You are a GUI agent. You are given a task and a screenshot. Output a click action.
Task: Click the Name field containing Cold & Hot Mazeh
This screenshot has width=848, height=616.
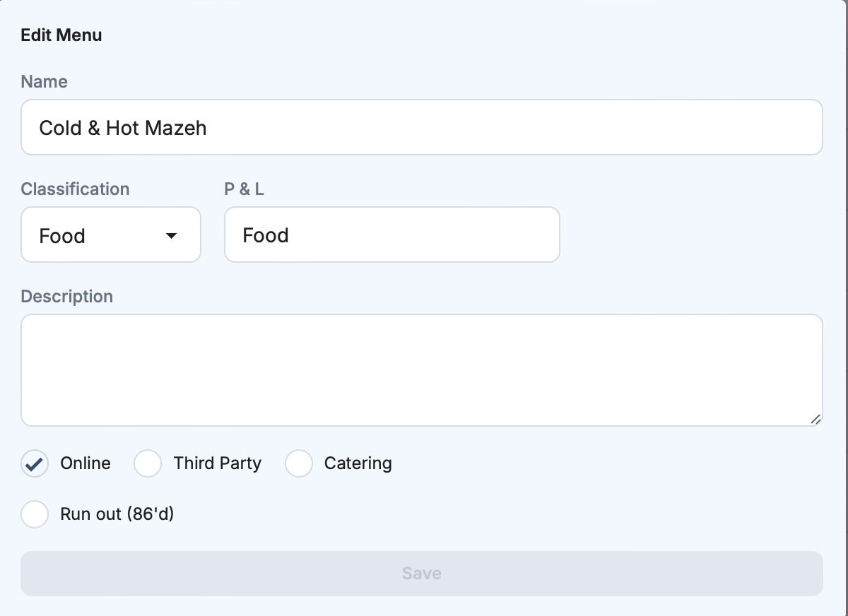click(421, 127)
